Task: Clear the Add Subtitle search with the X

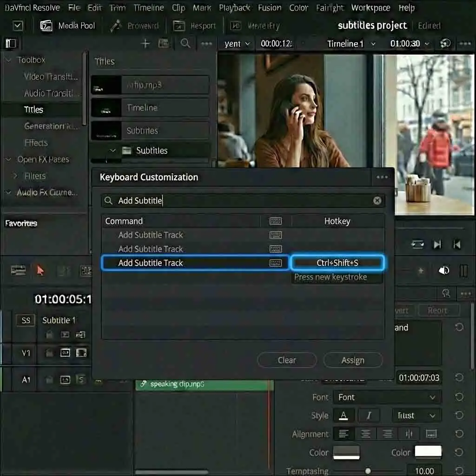Action: (377, 200)
